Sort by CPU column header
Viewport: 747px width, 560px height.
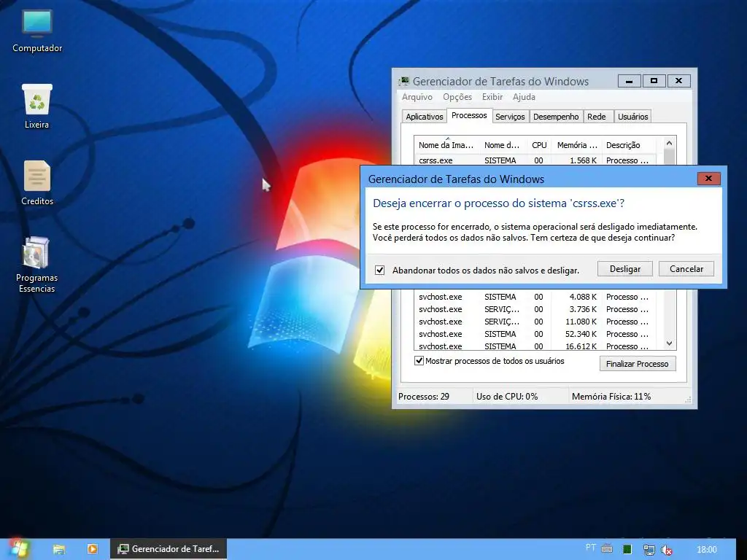[539, 145]
